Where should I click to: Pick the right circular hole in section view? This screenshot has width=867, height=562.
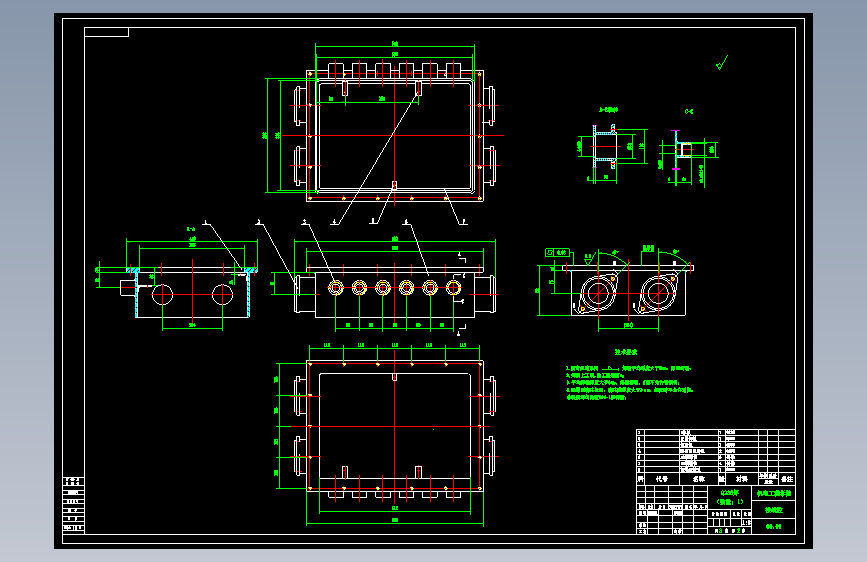click(222, 295)
